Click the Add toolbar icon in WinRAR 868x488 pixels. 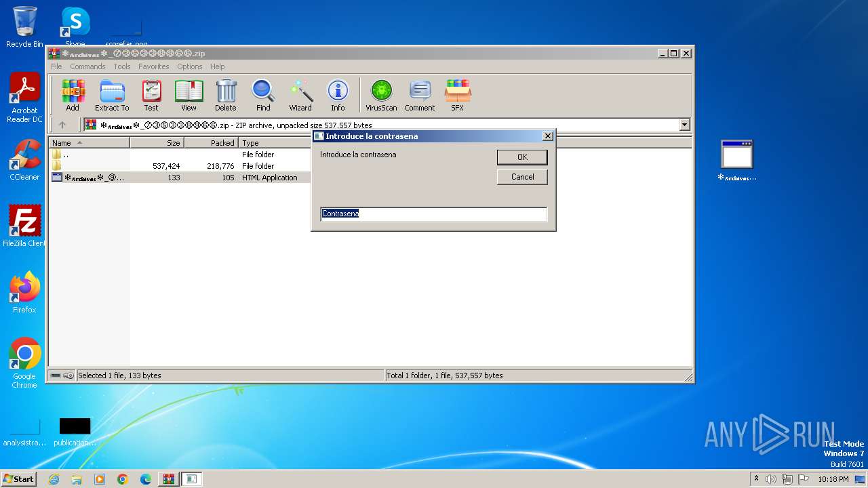[73, 95]
